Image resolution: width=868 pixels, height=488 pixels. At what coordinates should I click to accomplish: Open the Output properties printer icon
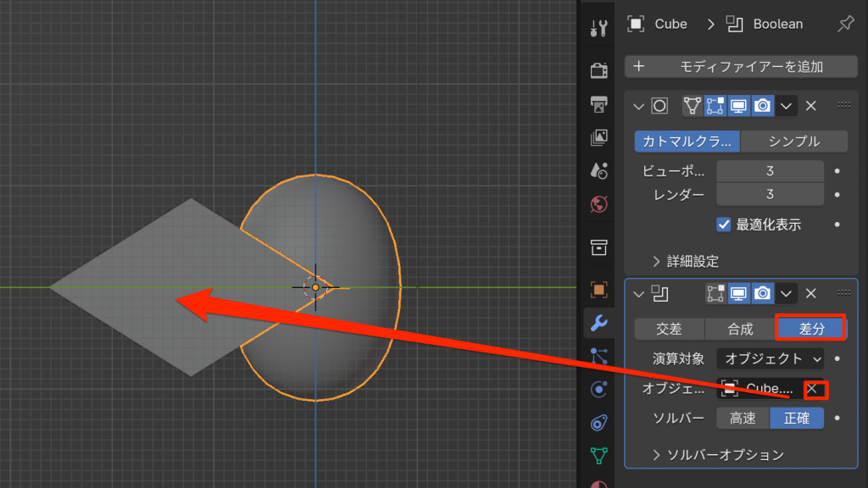[598, 104]
